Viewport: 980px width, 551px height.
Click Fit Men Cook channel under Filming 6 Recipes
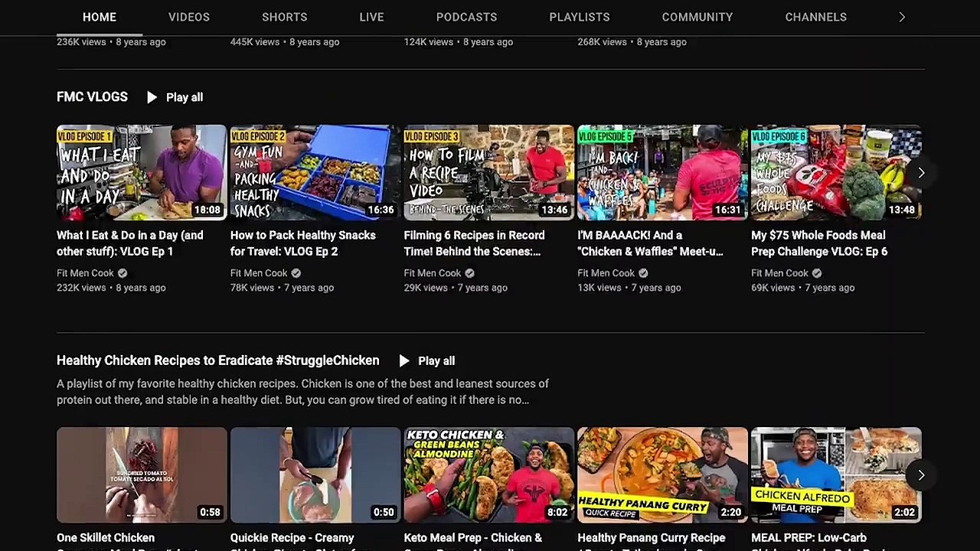tap(433, 273)
